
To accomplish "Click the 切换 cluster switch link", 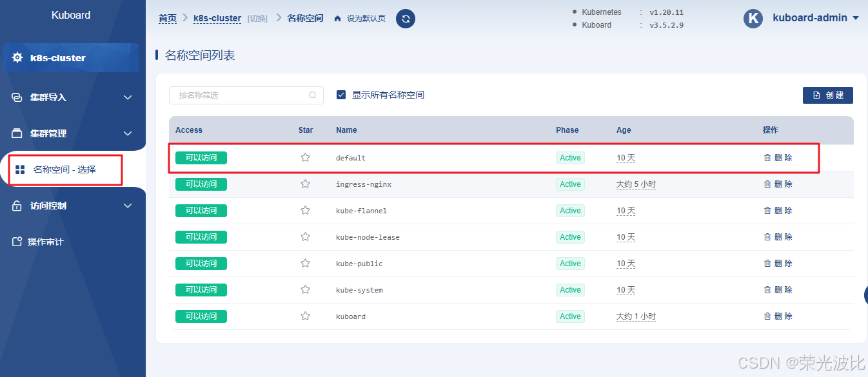I will coord(257,19).
